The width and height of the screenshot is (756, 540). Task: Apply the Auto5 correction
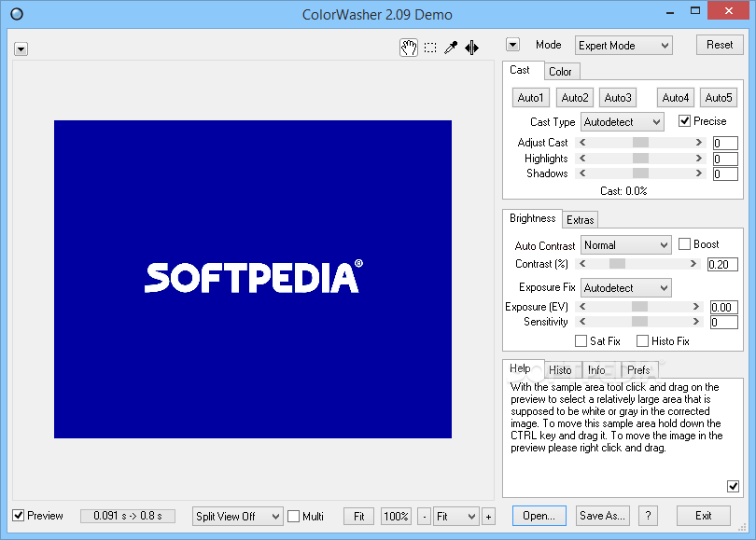tap(719, 98)
